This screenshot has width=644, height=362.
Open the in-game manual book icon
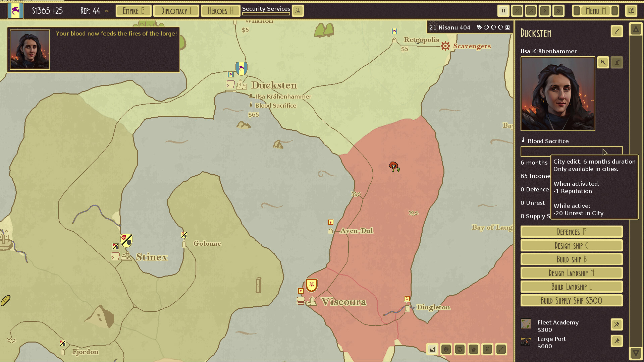[631, 11]
